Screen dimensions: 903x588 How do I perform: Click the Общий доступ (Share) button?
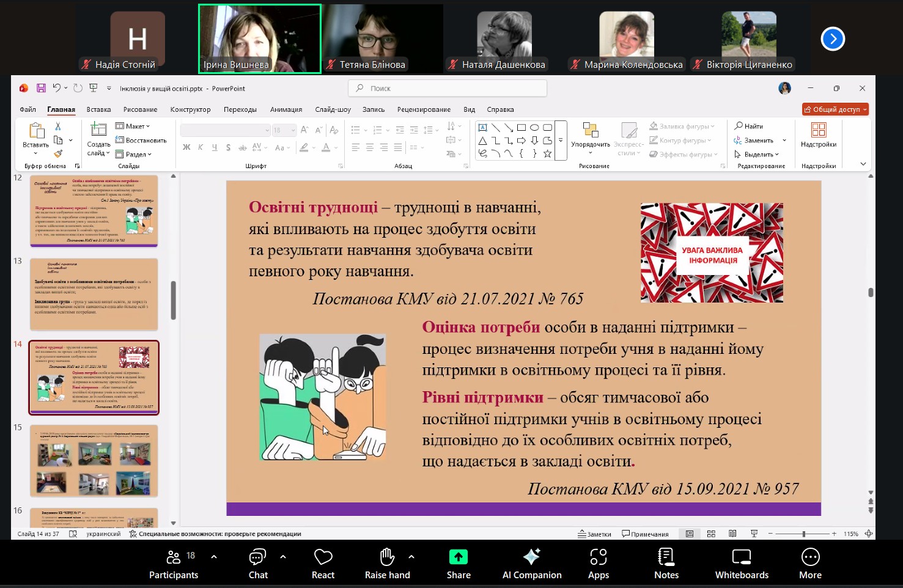coord(835,109)
